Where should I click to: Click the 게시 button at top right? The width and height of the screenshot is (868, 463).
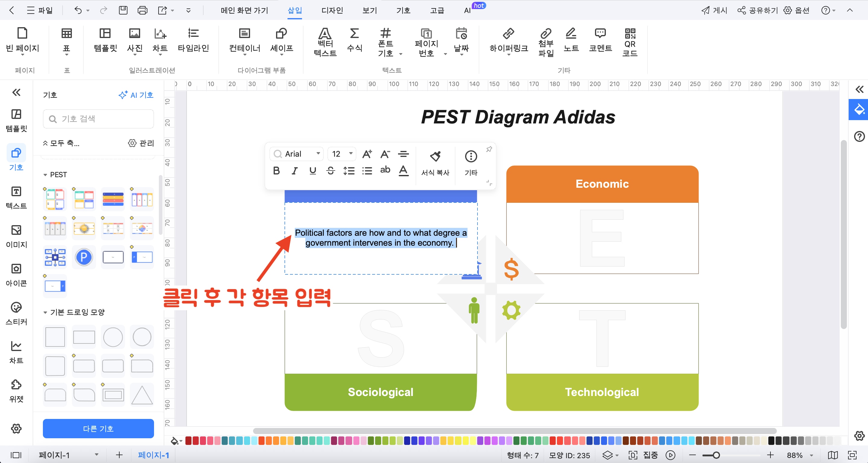coord(714,11)
